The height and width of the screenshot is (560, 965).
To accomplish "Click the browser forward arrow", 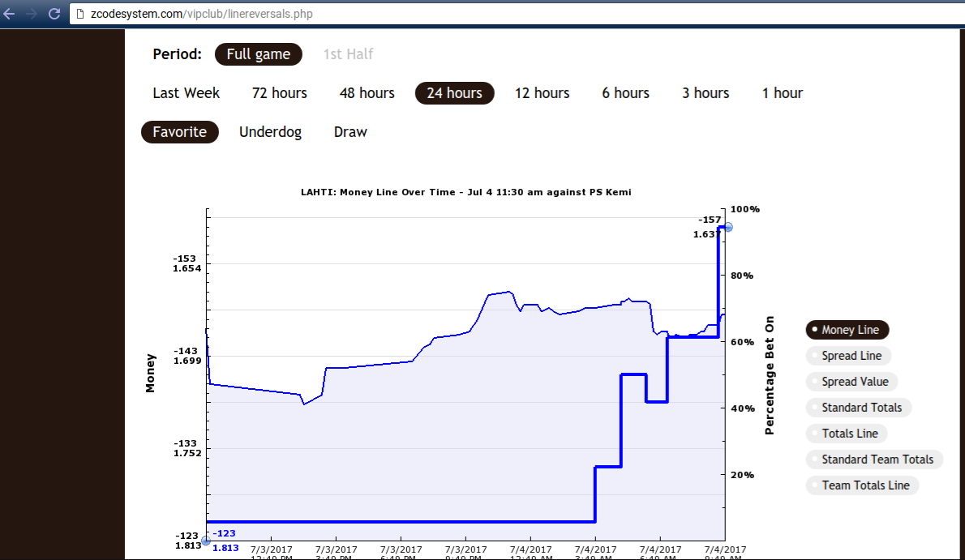I will pos(32,14).
